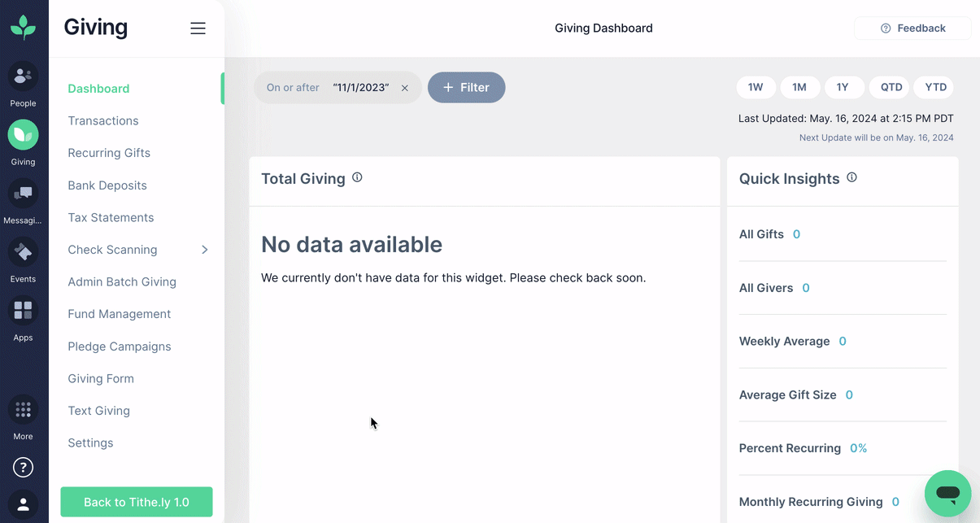
Task: Toggle the 1W time range
Action: coord(756,87)
